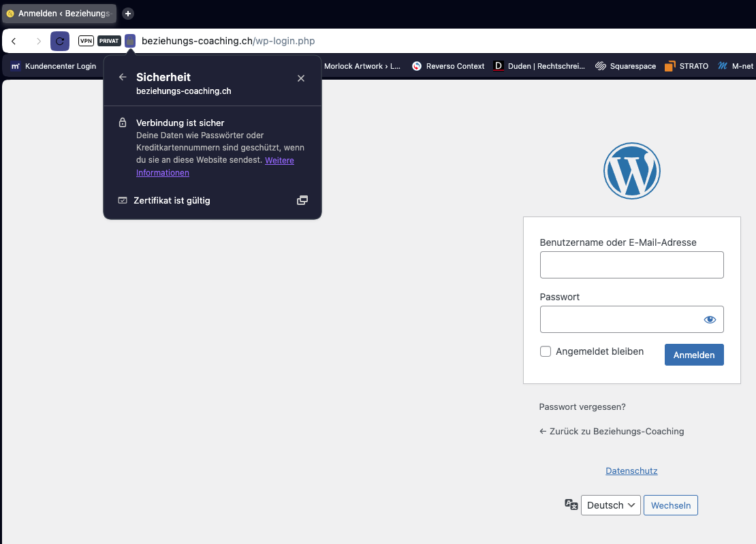This screenshot has width=756, height=544.
Task: Go forward with browser forward arrow
Action: tap(39, 42)
